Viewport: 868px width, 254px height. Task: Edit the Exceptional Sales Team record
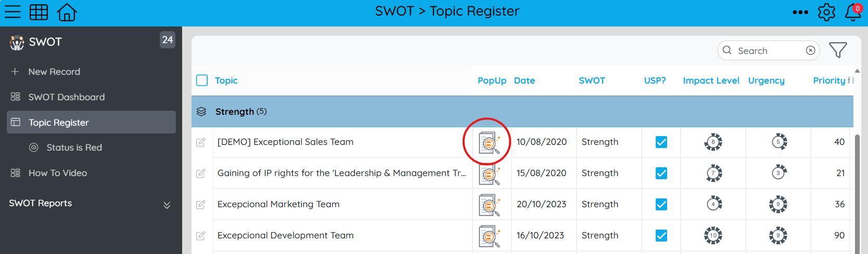pos(200,142)
